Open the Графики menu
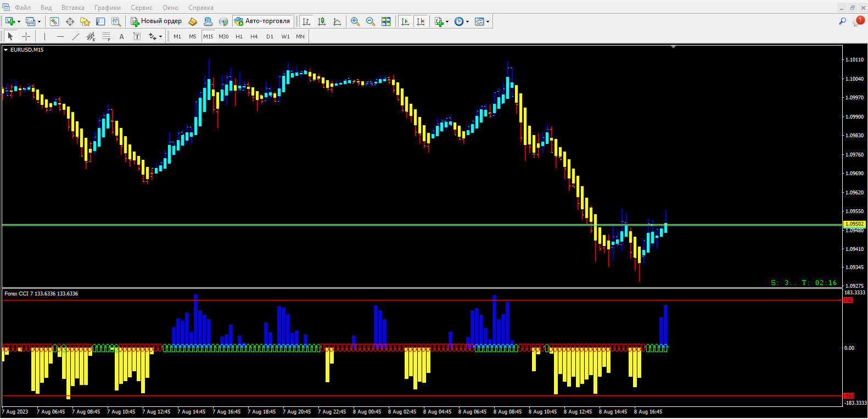The width and height of the screenshot is (868, 419). pyautogui.click(x=107, y=8)
